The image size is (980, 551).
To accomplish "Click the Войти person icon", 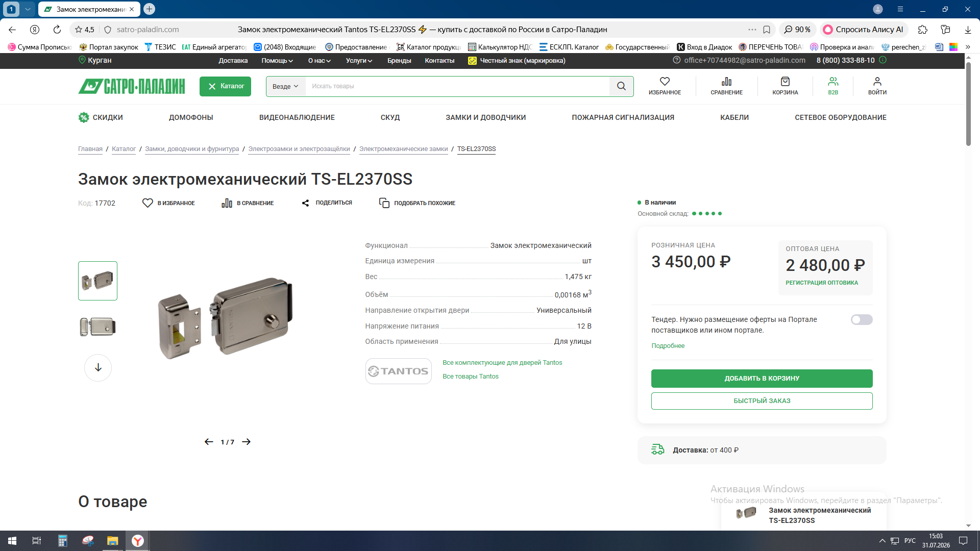I will tap(877, 82).
